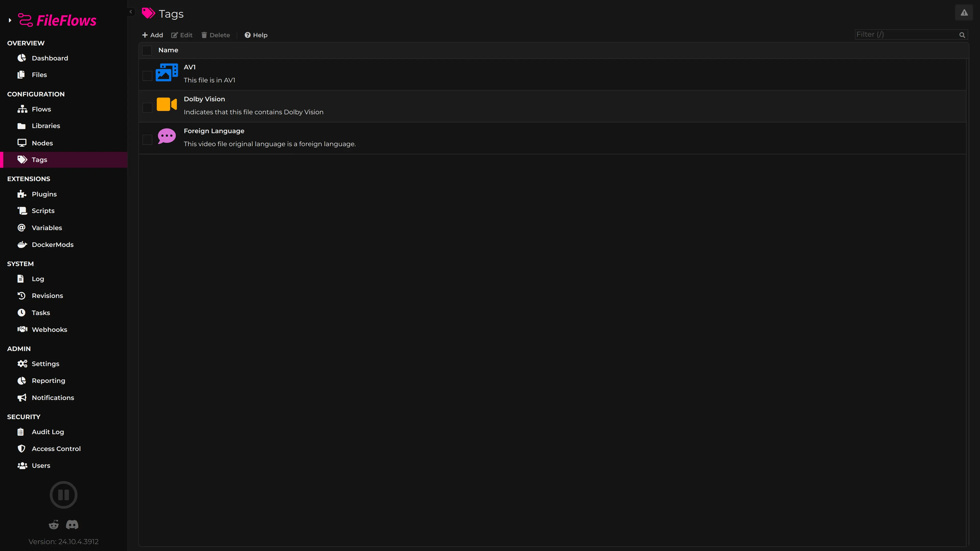The width and height of the screenshot is (980, 551).
Task: Click the Users group icon
Action: point(22,466)
